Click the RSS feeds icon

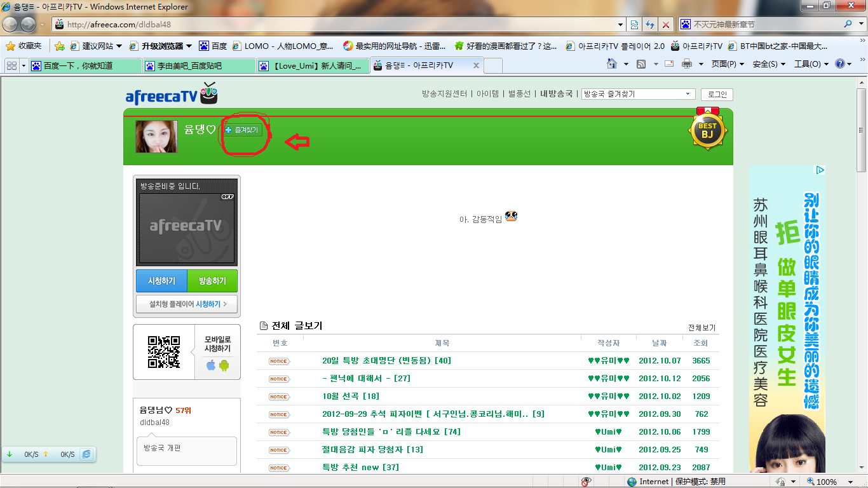pyautogui.click(x=641, y=64)
